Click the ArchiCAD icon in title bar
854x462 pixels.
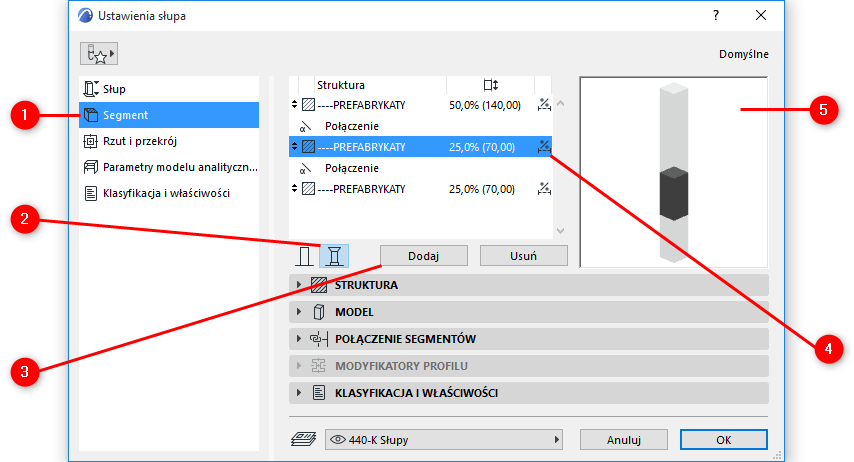(x=86, y=15)
